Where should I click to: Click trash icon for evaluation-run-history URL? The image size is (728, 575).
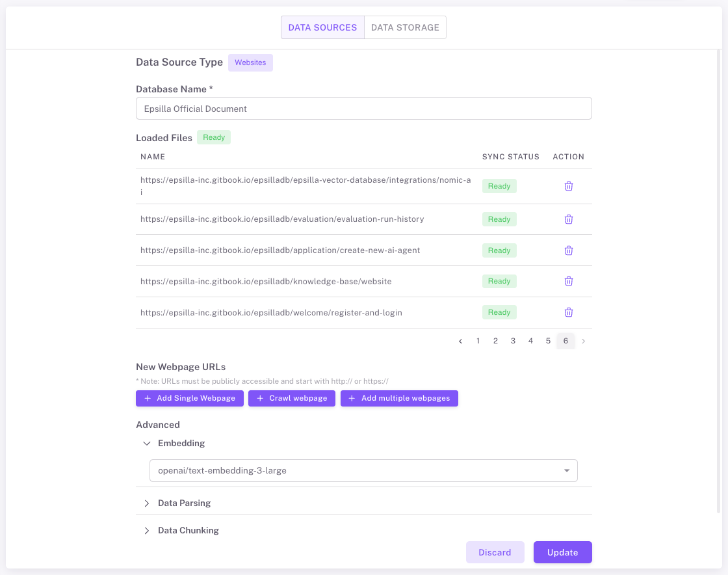click(x=568, y=219)
